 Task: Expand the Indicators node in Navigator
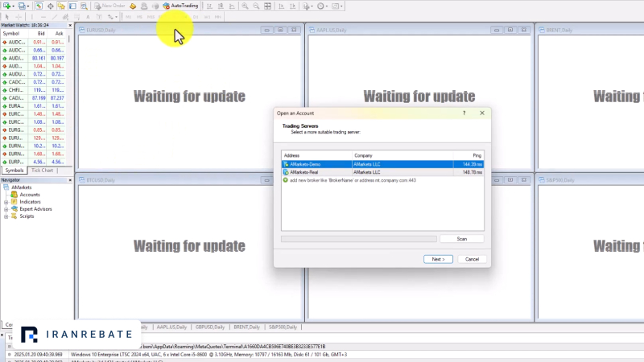pyautogui.click(x=6, y=202)
